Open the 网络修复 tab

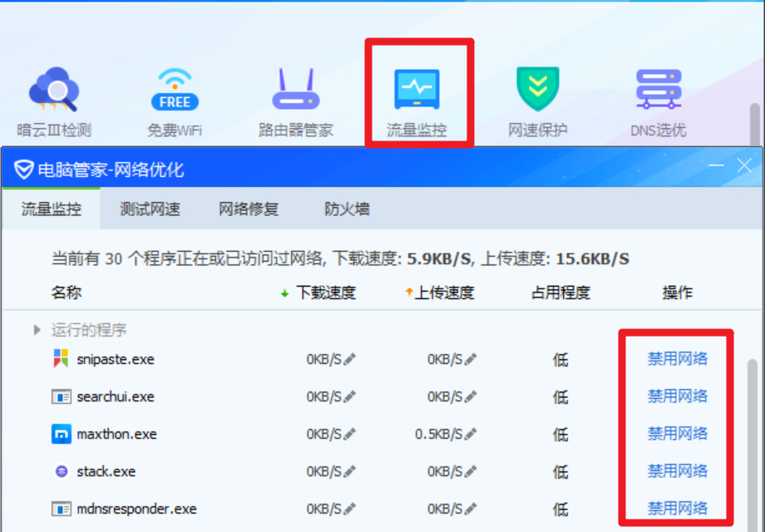[x=249, y=209]
